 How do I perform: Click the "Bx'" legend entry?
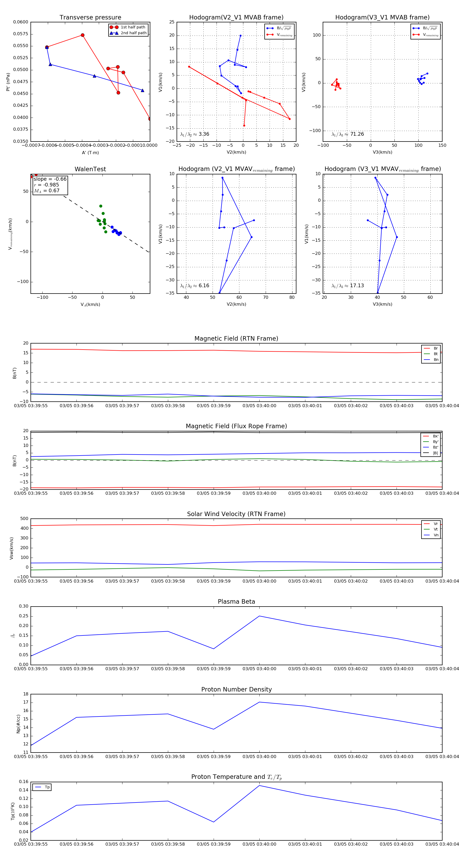point(431,436)
